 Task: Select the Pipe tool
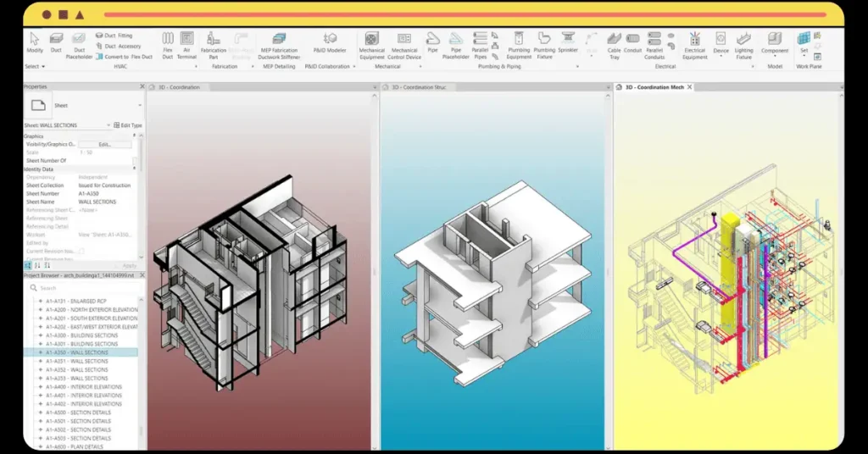[x=433, y=42]
